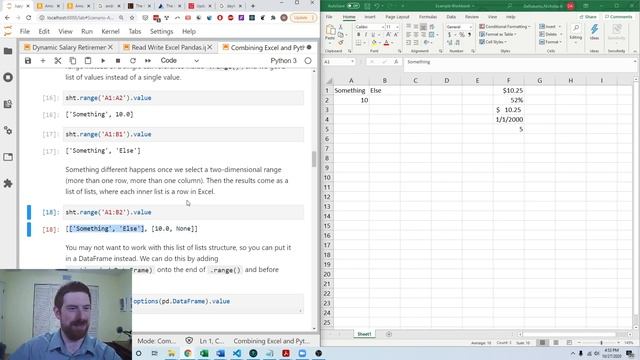Cut the selected cell with the scissors icon
640x360 pixels.
pyautogui.click(x=58, y=60)
